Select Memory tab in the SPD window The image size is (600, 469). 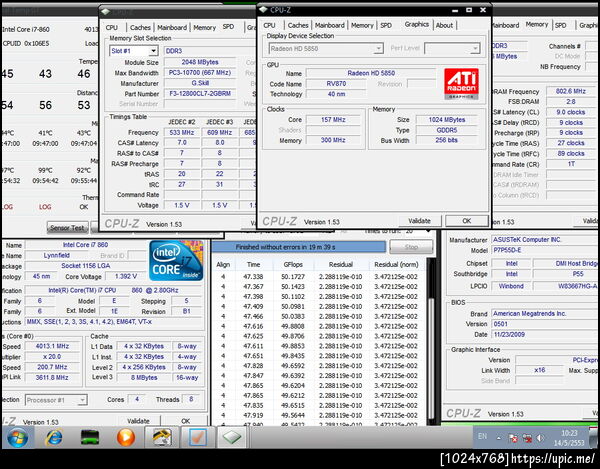tap(205, 28)
